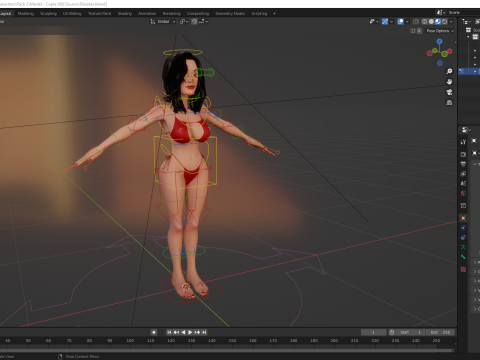The height and width of the screenshot is (360, 480).
Task: Select rendered viewport shading
Action: point(444,21)
